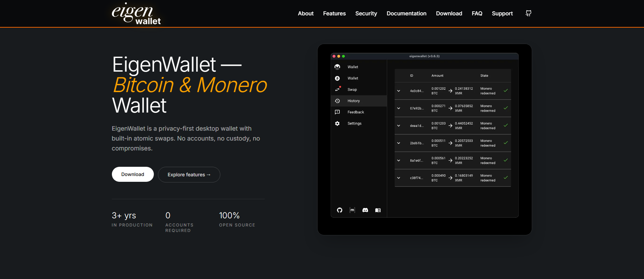Screen dimensions: 644x279
Task: Open the About nav item
Action: 306,13
